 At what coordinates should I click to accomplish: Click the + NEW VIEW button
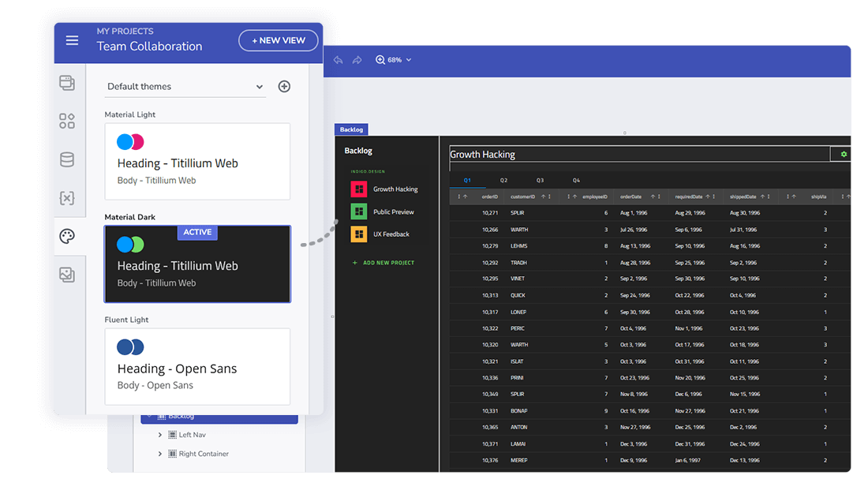click(x=278, y=39)
